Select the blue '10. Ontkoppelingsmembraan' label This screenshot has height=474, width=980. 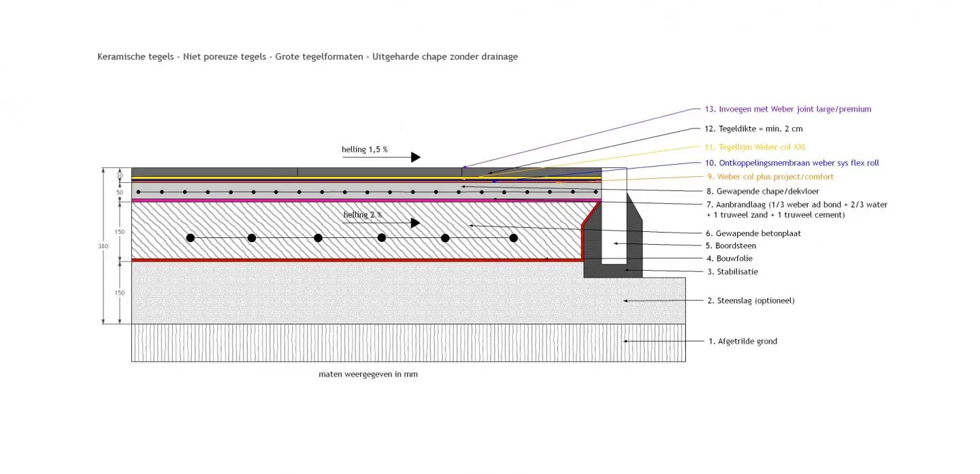pos(791,163)
